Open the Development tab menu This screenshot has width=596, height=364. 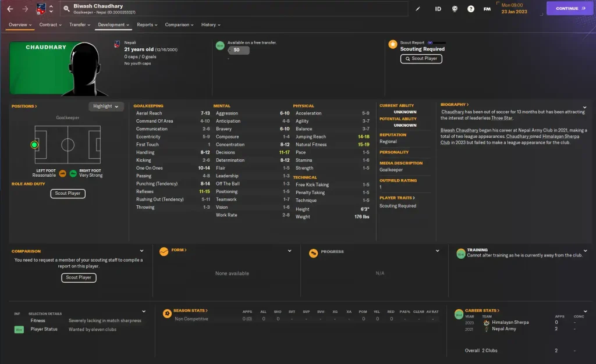click(x=113, y=24)
